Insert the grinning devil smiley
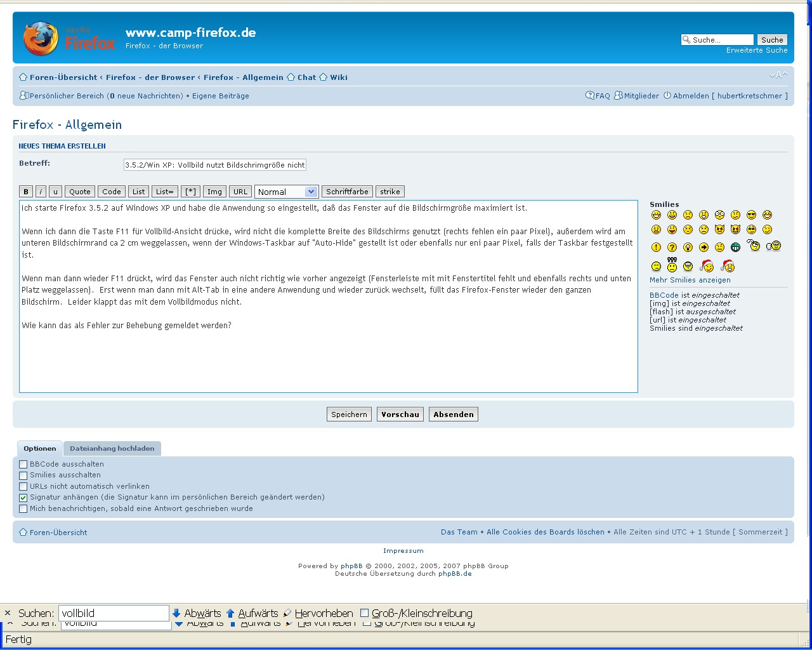This screenshot has width=812, height=650. click(735, 230)
